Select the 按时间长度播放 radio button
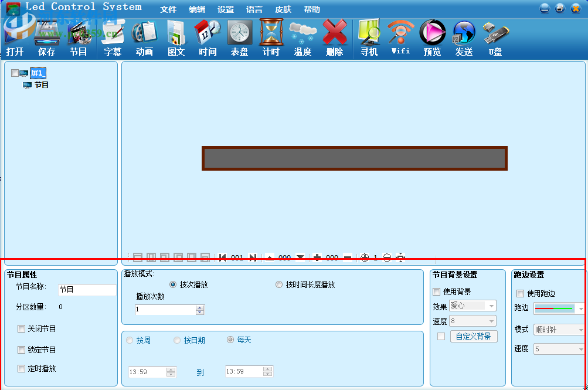 [279, 284]
